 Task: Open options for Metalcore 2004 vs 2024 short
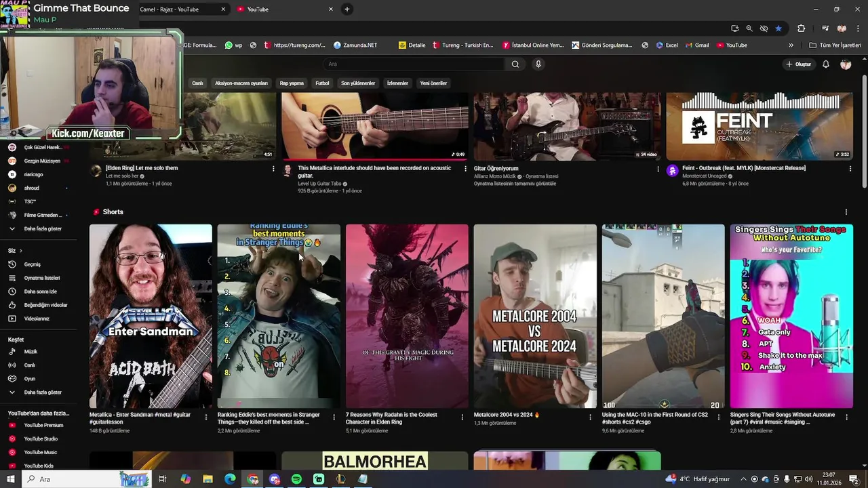[590, 418]
